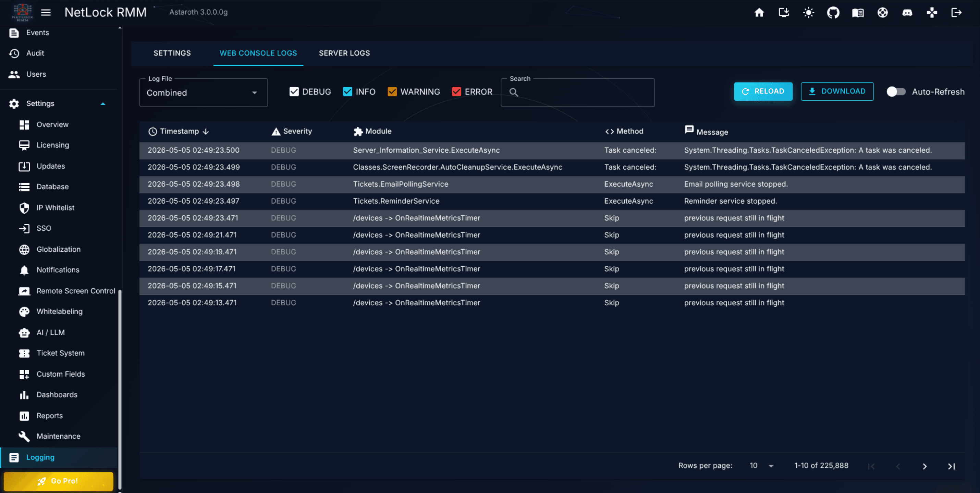Open the GitHub repository icon
This screenshot has height=493, width=980.
tap(833, 13)
